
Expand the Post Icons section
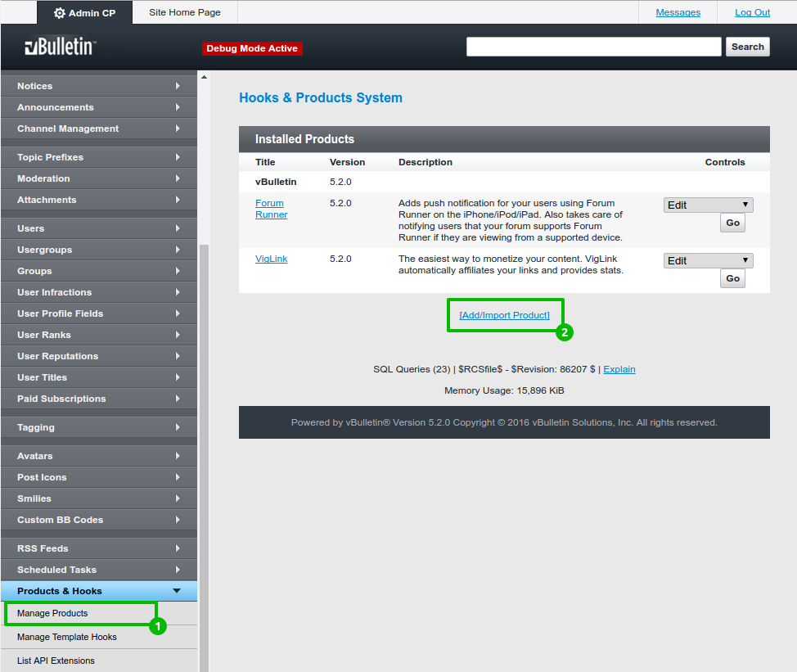pos(99,477)
